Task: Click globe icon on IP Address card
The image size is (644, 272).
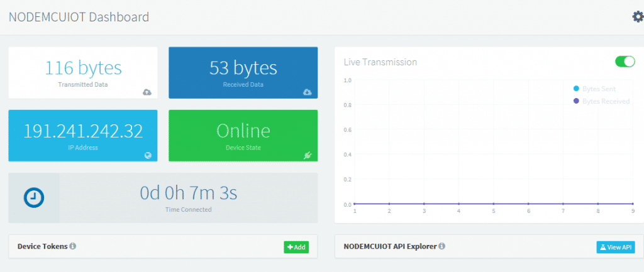Action: pyautogui.click(x=148, y=155)
